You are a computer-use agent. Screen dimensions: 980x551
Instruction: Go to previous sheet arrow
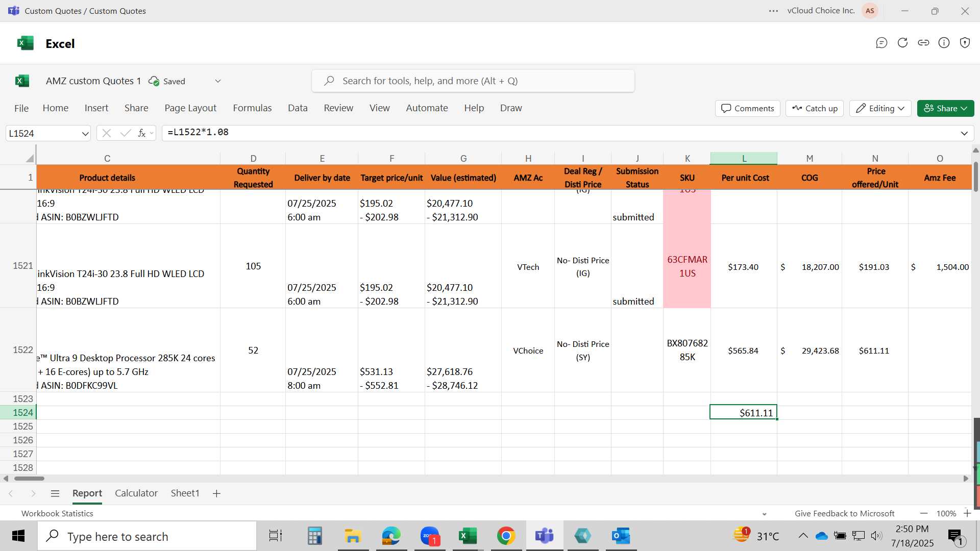tap(11, 493)
